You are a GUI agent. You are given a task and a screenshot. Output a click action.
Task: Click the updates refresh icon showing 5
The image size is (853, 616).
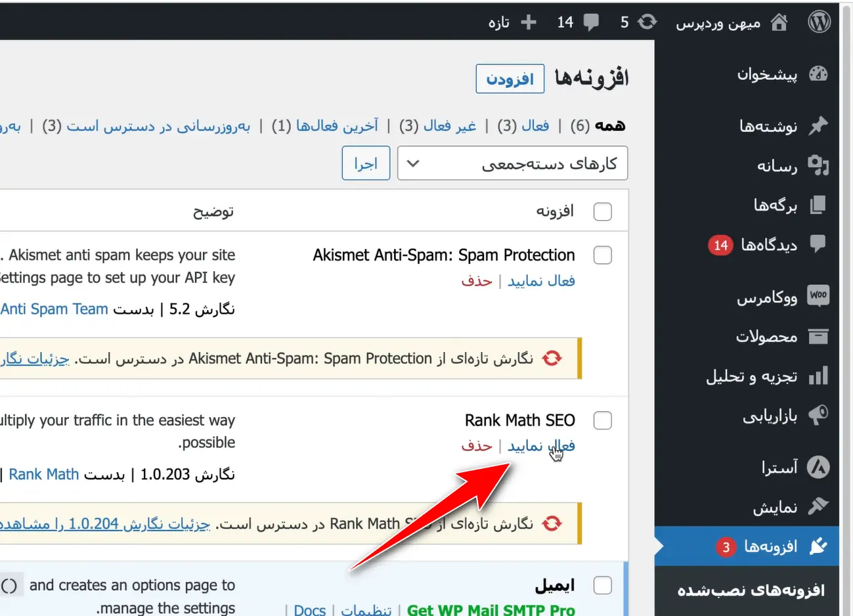(x=647, y=22)
